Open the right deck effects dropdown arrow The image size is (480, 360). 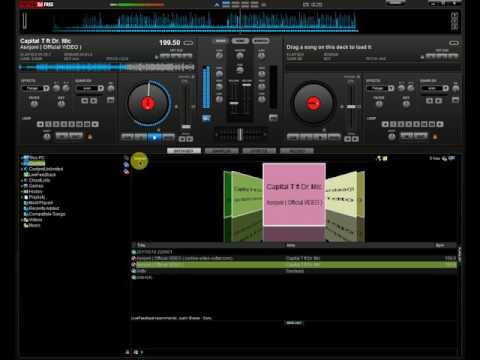[x=391, y=88]
